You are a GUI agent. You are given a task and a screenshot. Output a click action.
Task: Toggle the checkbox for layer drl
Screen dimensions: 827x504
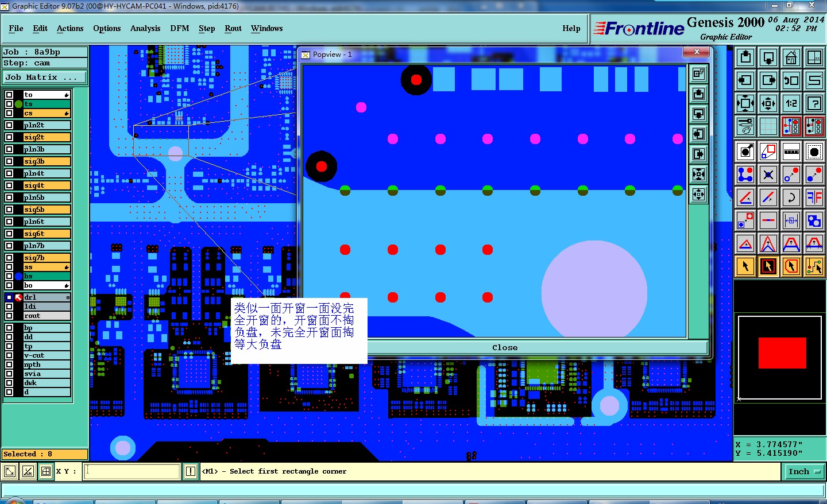(9, 297)
